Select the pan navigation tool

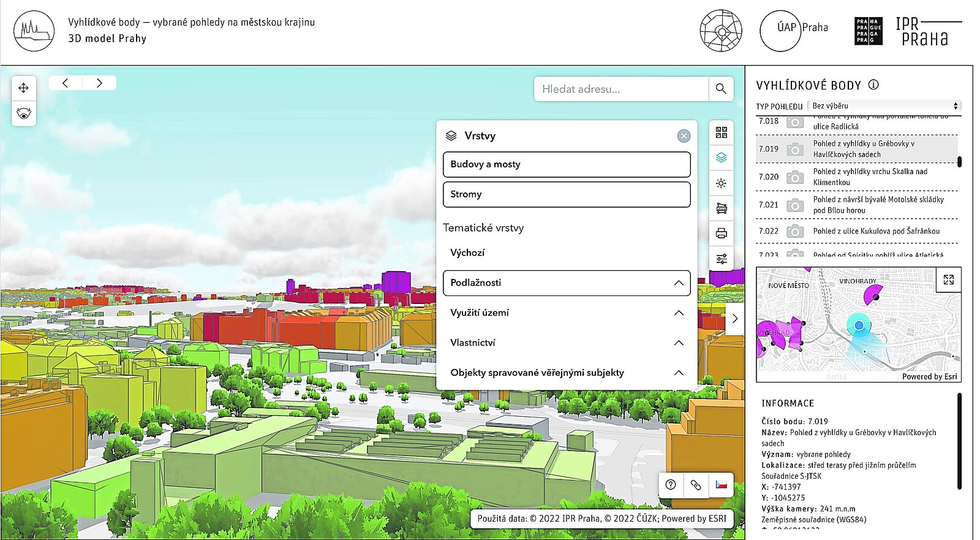[x=24, y=88]
